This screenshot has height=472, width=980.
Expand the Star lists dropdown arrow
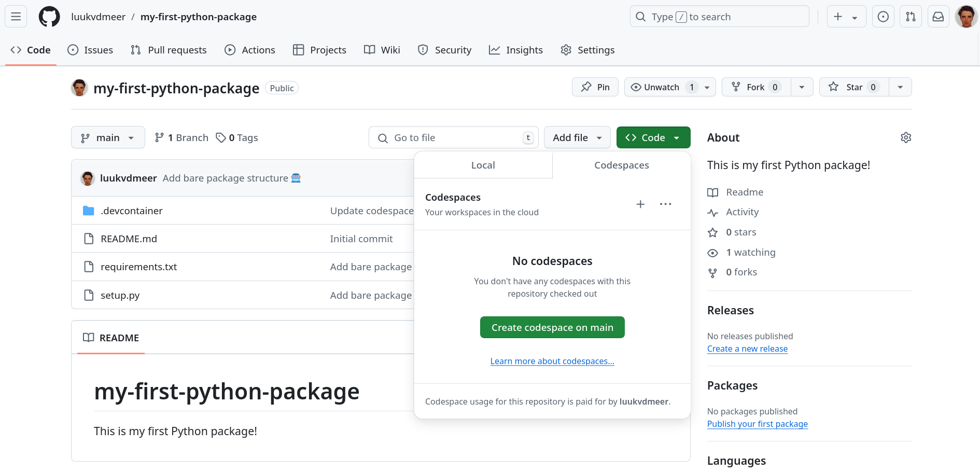[901, 87]
